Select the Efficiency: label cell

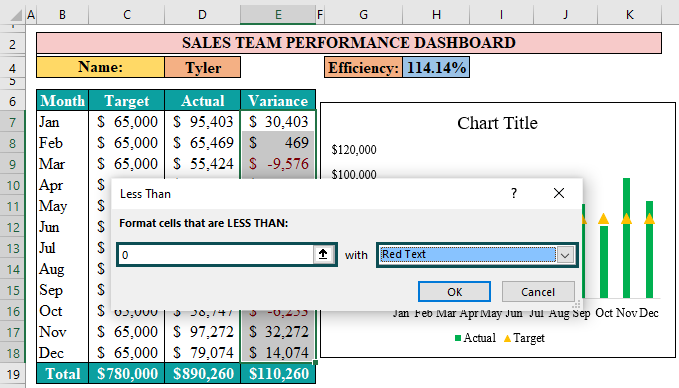click(363, 68)
